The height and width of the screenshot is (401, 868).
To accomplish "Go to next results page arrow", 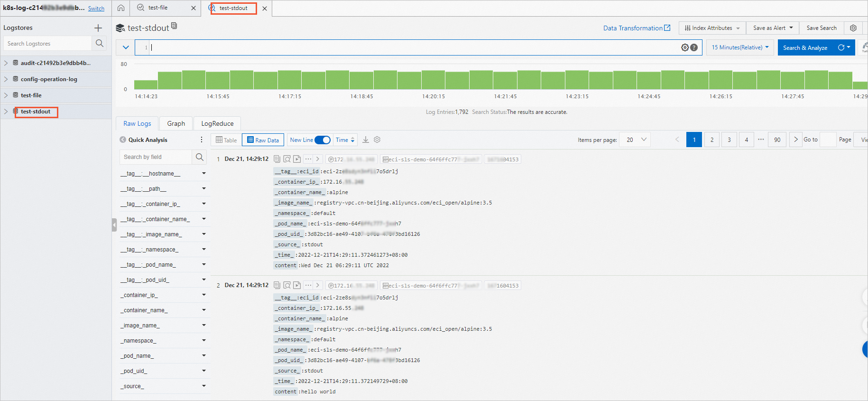I will point(795,140).
